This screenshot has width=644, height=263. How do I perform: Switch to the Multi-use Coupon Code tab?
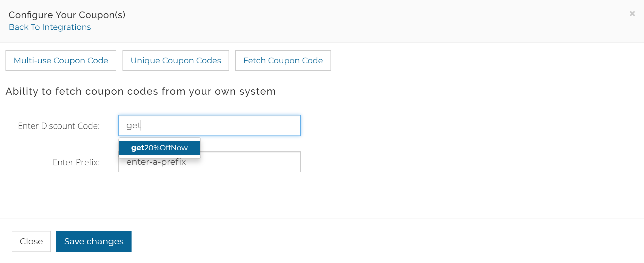point(61,60)
